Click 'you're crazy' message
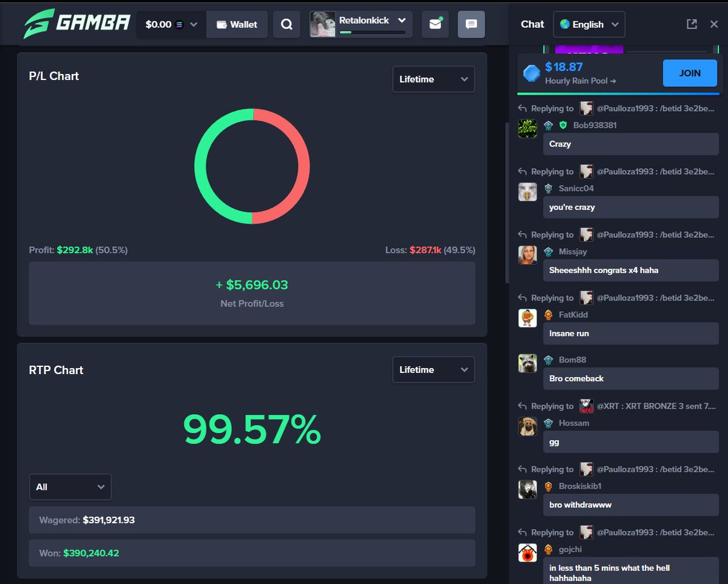Viewport: 728px width, 584px height. click(631, 207)
